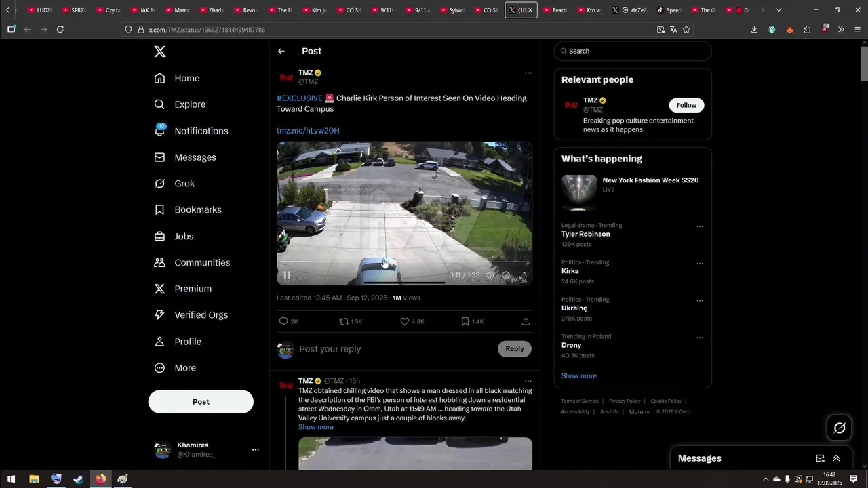Open the #EXCLUSIVE hashtag link
The image size is (868, 488).
[299, 98]
